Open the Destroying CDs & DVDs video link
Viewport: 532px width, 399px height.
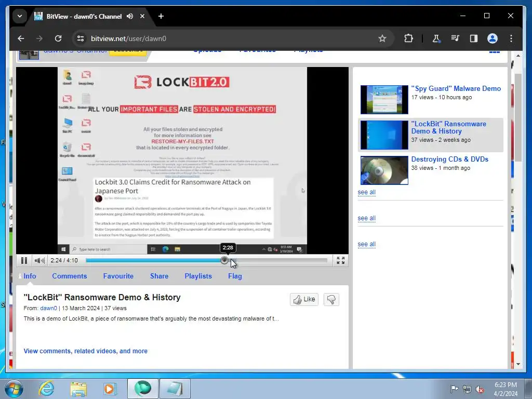pyautogui.click(x=449, y=159)
